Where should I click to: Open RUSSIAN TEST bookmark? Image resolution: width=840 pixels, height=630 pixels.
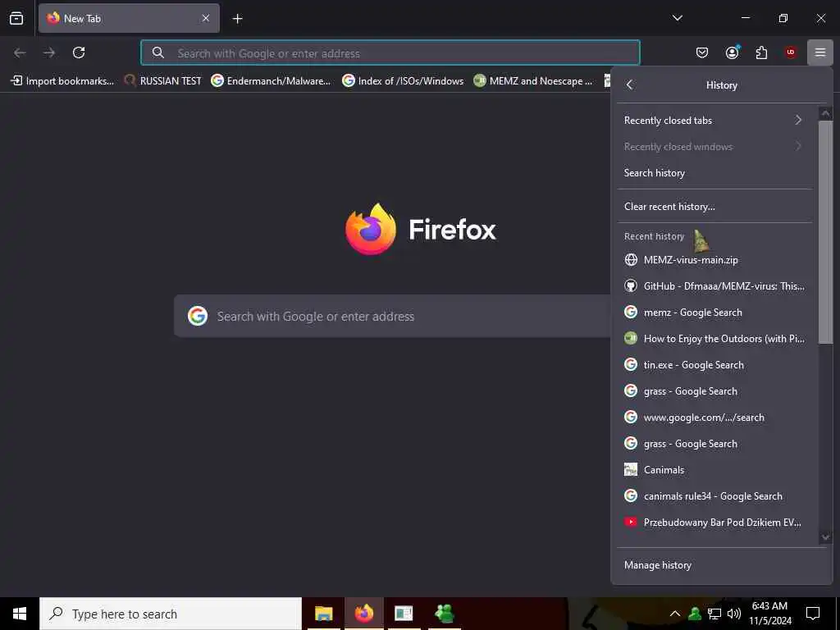[x=163, y=81]
